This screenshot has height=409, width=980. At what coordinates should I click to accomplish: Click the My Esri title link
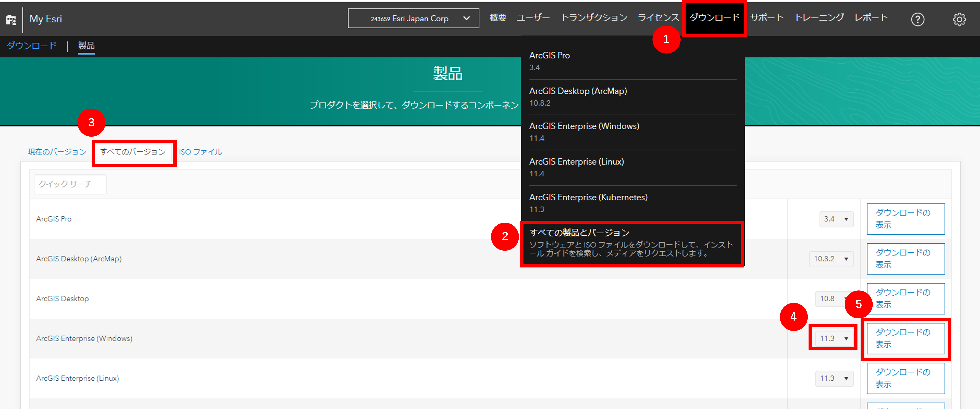[46, 19]
